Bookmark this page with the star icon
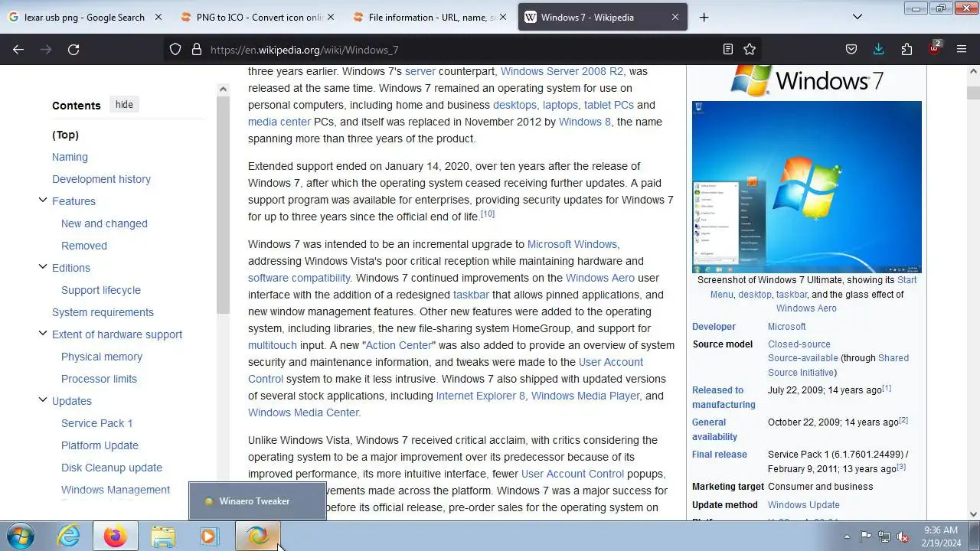The width and height of the screenshot is (980, 551). tap(750, 49)
